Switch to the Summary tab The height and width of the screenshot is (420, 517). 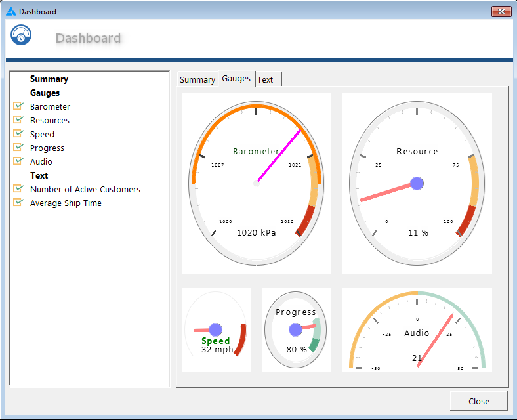pos(197,79)
